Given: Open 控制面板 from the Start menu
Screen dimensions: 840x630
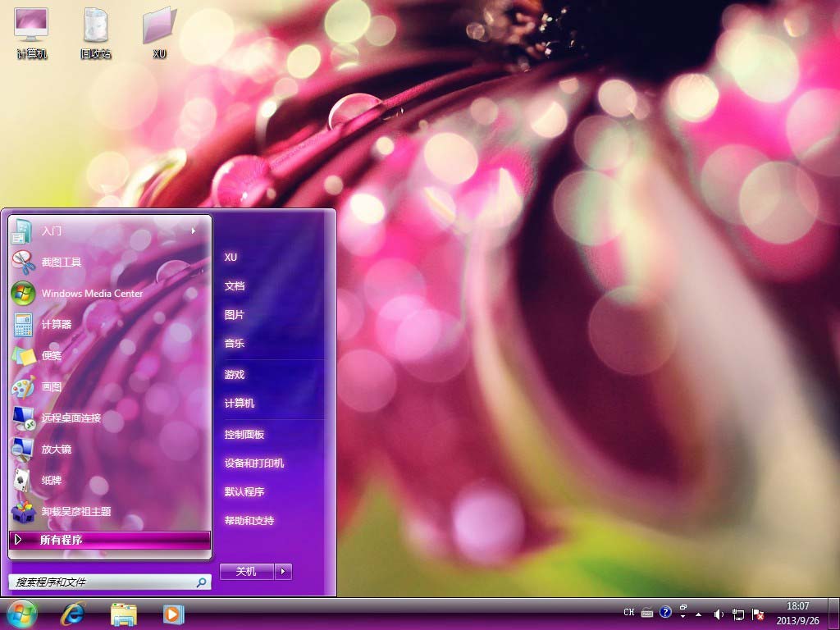Looking at the screenshot, I should (x=244, y=434).
